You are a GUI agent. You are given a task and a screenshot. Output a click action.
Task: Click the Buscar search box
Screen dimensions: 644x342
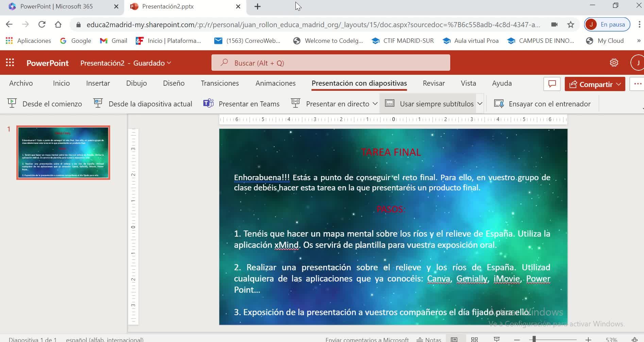pos(331,63)
